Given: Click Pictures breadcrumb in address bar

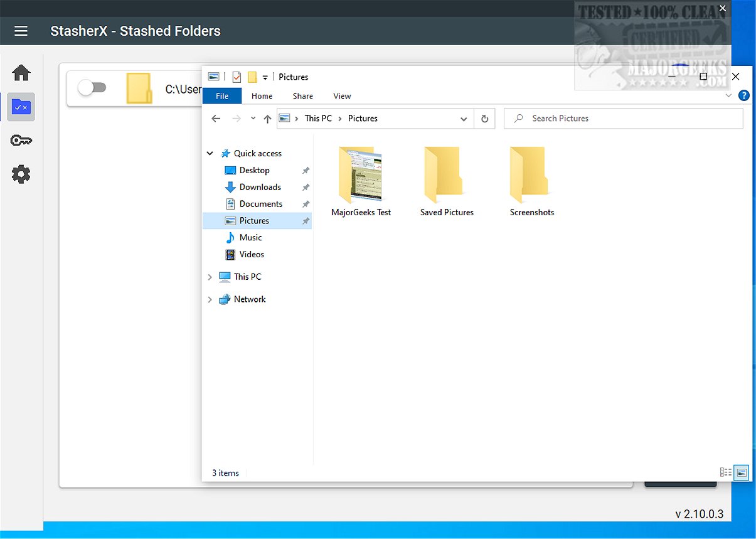Looking at the screenshot, I should point(363,118).
